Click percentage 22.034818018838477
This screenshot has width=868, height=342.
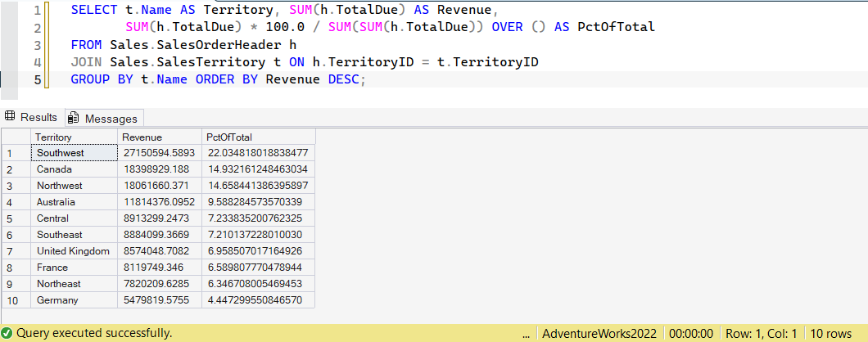point(259,153)
